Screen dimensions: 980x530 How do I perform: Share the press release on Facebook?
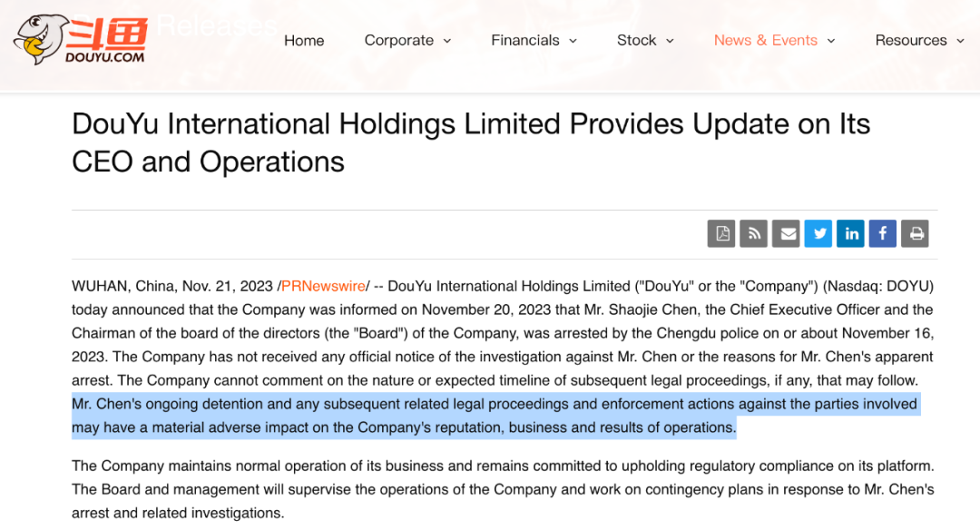pos(882,233)
